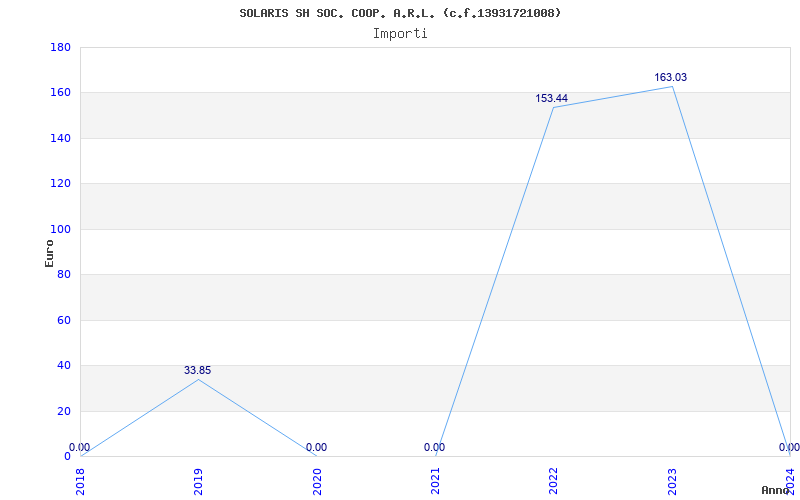Select the 163.03 data point label
Image resolution: width=800 pixels, height=500 pixels.
670,78
